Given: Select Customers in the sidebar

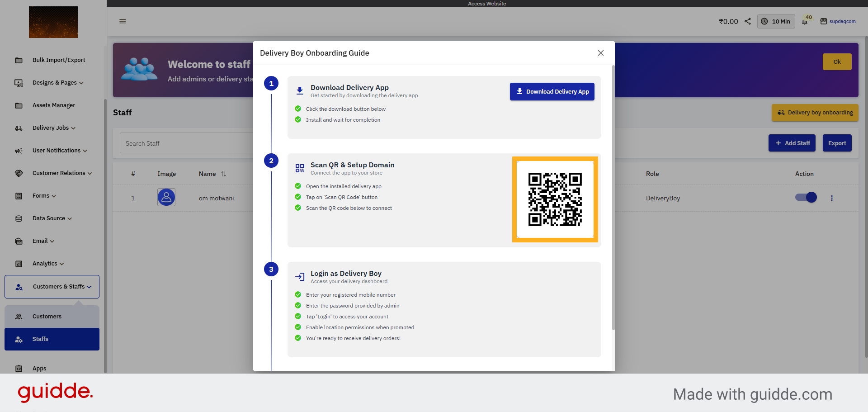Looking at the screenshot, I should click(47, 317).
